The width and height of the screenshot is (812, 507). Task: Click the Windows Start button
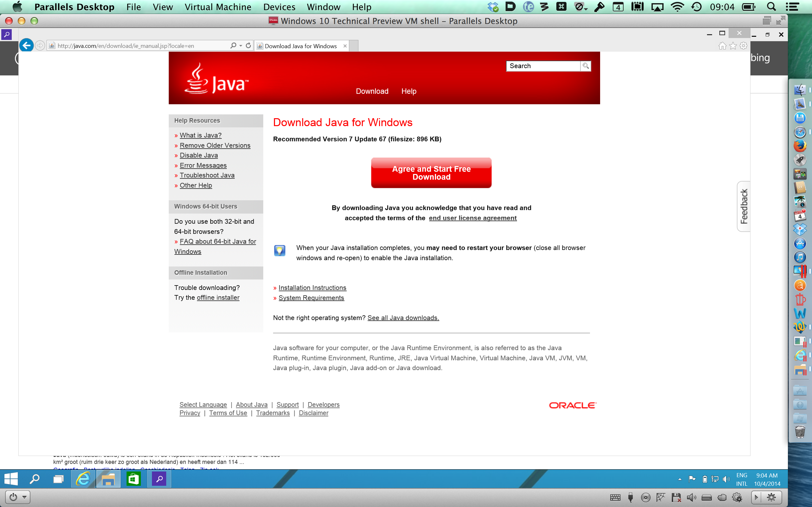click(x=11, y=479)
